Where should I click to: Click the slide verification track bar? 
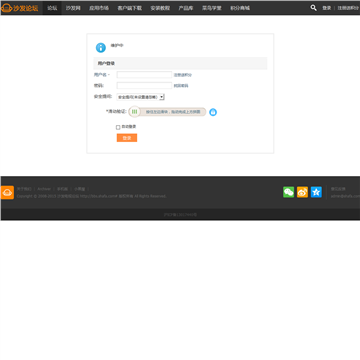(167, 112)
